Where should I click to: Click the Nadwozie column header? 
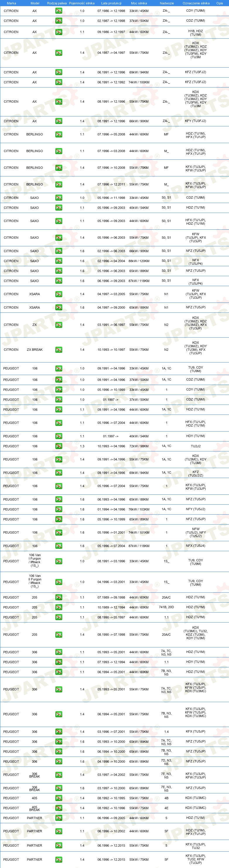[167, 4]
